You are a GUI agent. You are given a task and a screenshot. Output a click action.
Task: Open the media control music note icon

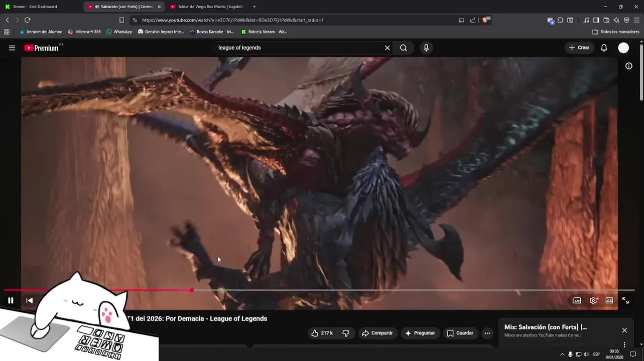[x=586, y=20]
